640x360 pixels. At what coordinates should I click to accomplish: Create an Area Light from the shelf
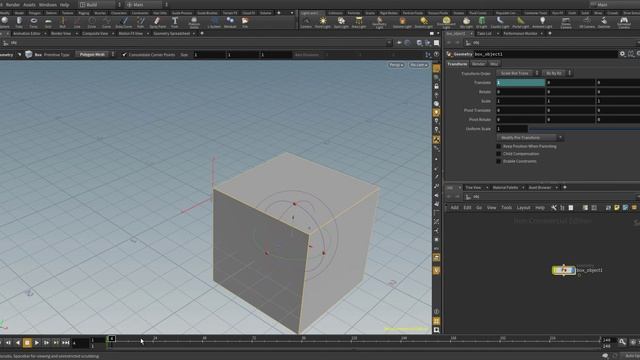(359, 22)
